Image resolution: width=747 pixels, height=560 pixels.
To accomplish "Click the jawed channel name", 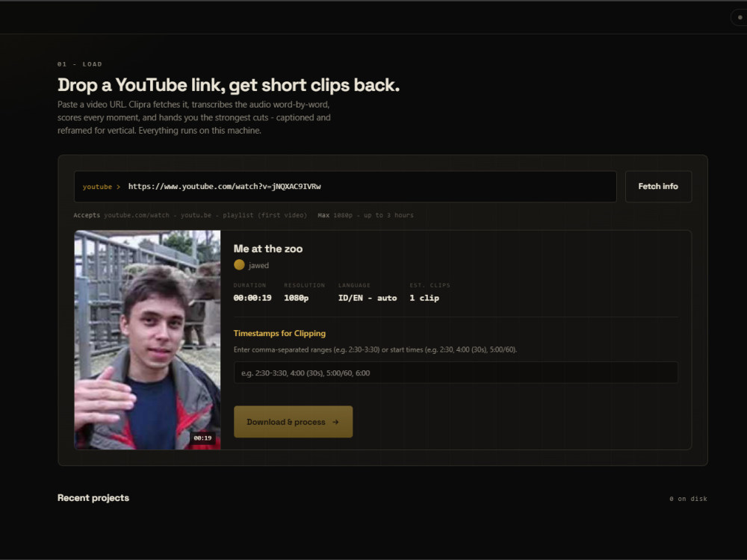I will pos(258,265).
